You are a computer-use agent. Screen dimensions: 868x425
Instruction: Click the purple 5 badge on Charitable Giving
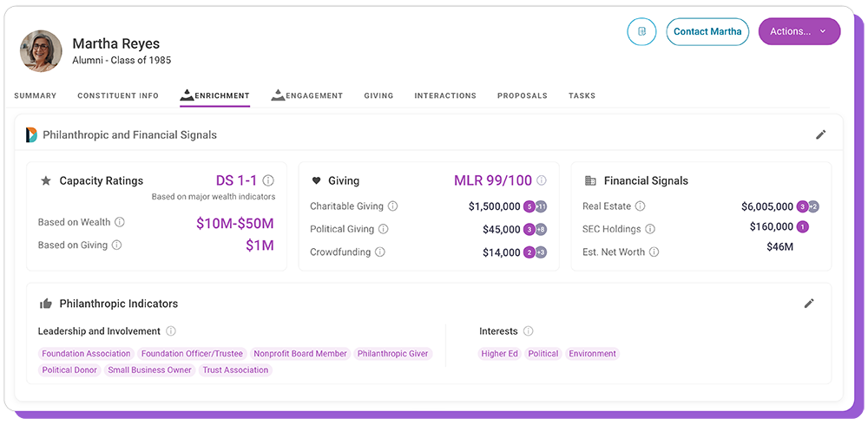click(529, 206)
